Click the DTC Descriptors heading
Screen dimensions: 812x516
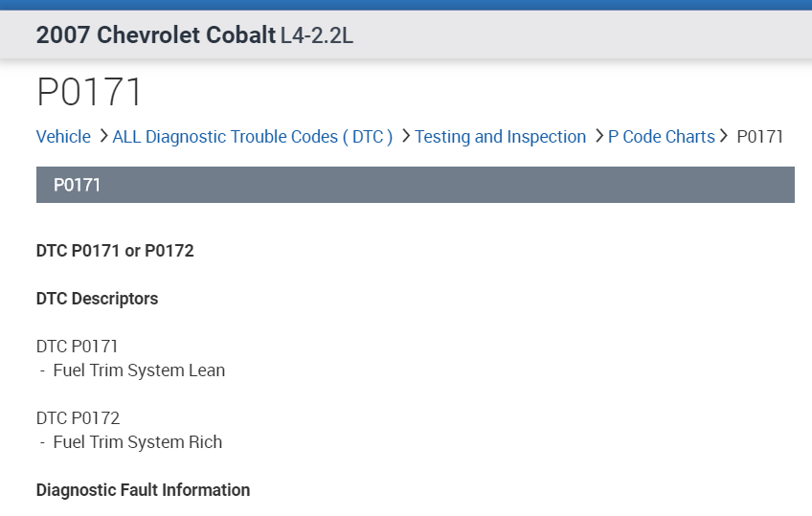click(97, 299)
